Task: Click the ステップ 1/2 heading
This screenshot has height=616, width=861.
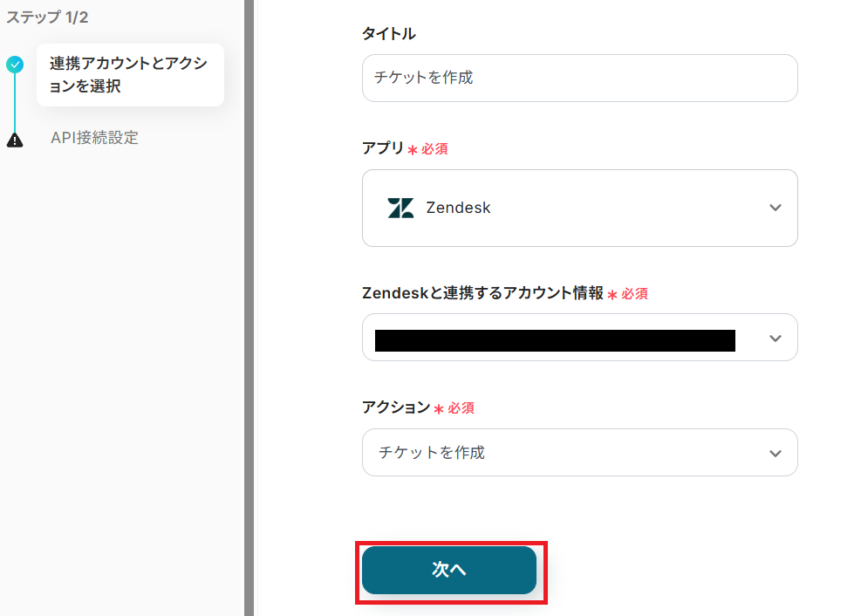Action: coord(46,17)
